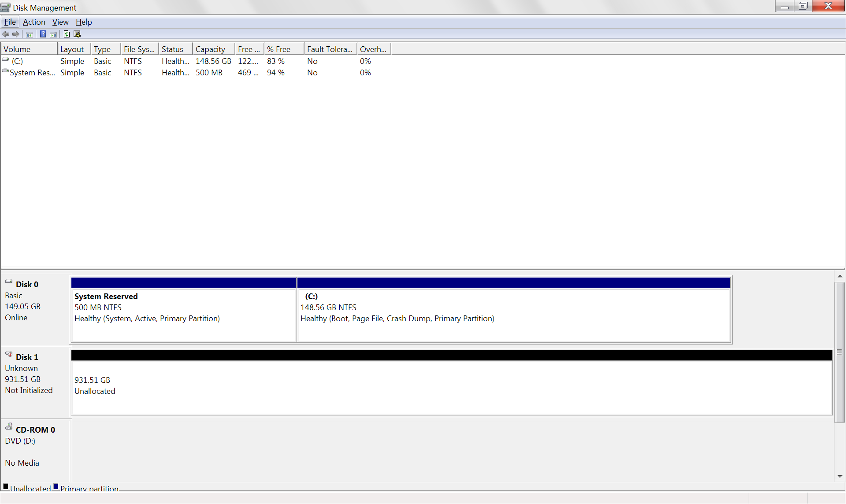This screenshot has width=846, height=504.
Task: Restore down the Disk Management window
Action: point(803,7)
